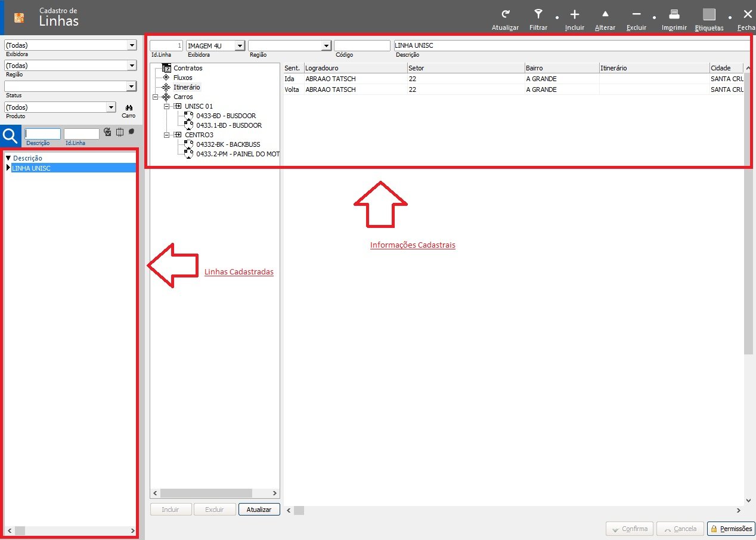Click the Alterar triangle icon
This screenshot has width=756, height=540.
click(x=605, y=15)
